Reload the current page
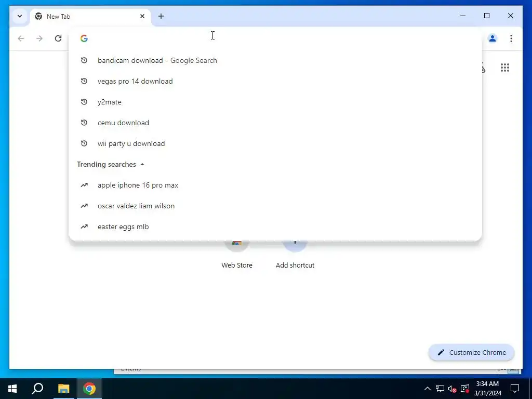The width and height of the screenshot is (532, 399). [x=58, y=38]
